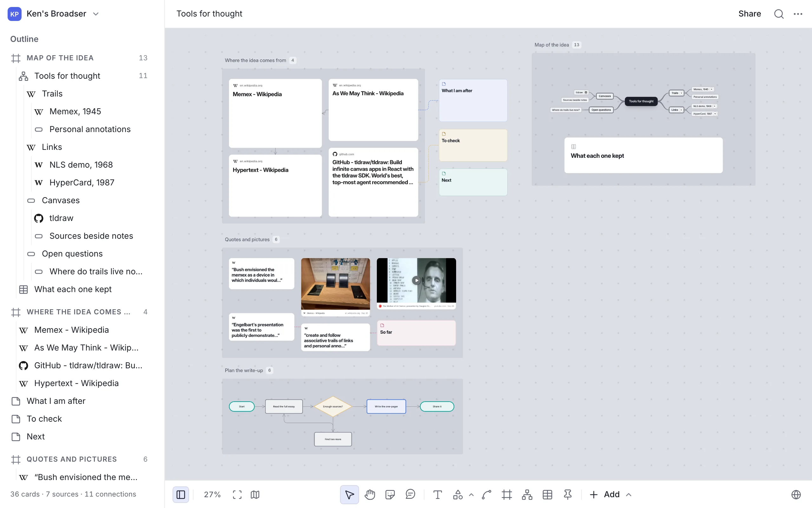Open the more options menu
The height and width of the screenshot is (508, 812).
coord(798,14)
